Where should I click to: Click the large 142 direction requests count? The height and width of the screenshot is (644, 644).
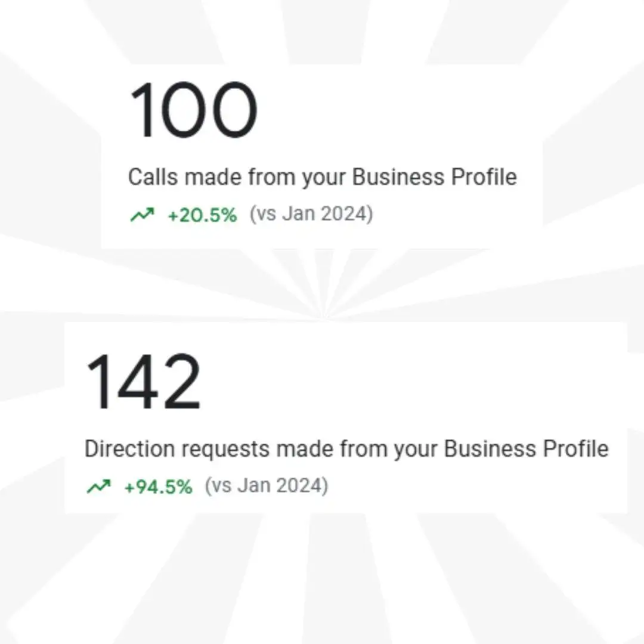[x=143, y=382]
